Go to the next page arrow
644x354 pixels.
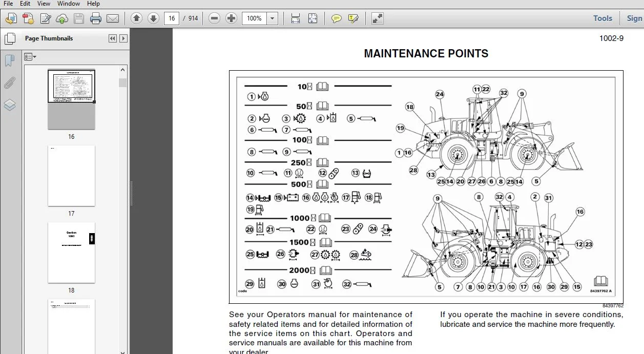click(x=153, y=18)
